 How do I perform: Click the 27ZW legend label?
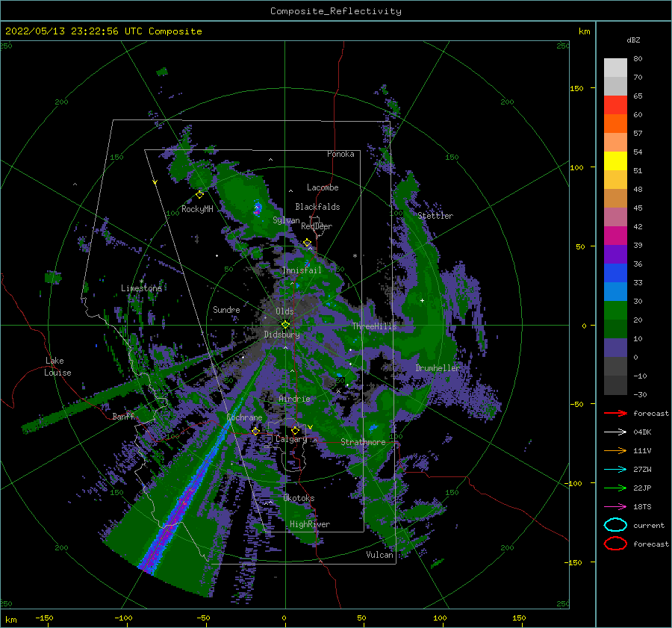coord(642,469)
